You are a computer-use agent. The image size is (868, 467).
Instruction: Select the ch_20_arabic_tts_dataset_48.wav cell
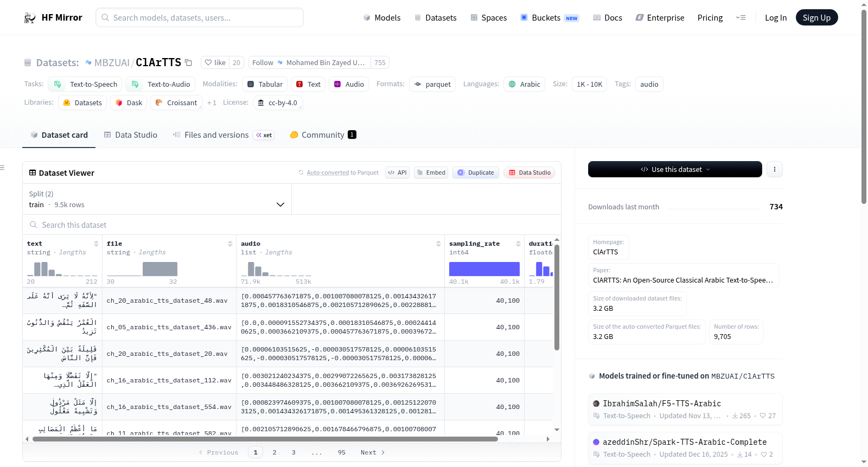click(169, 300)
